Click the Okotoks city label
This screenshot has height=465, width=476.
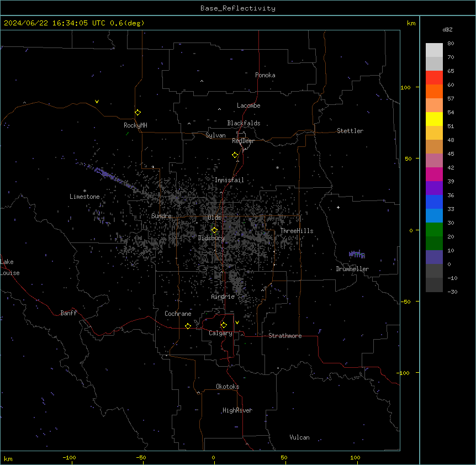click(228, 387)
